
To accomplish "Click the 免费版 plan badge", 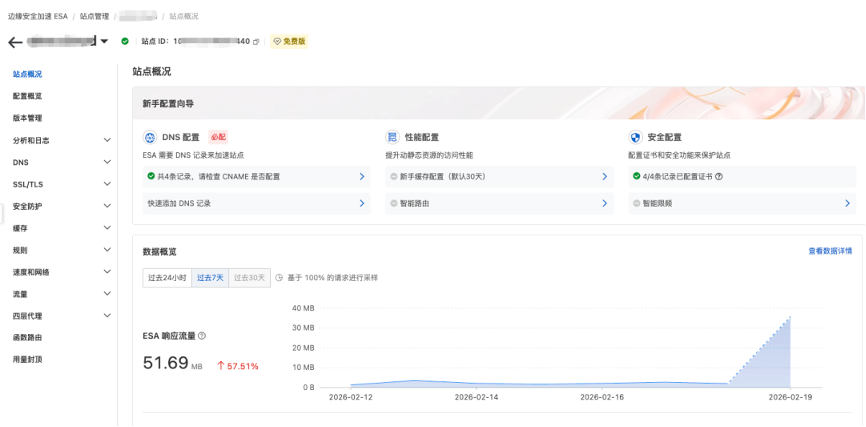I will (x=289, y=42).
